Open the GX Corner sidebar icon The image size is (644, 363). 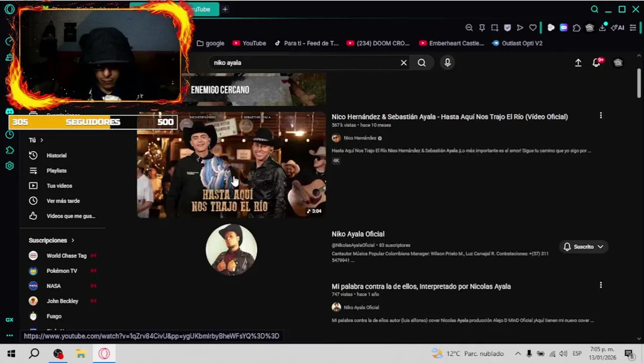pos(10,320)
